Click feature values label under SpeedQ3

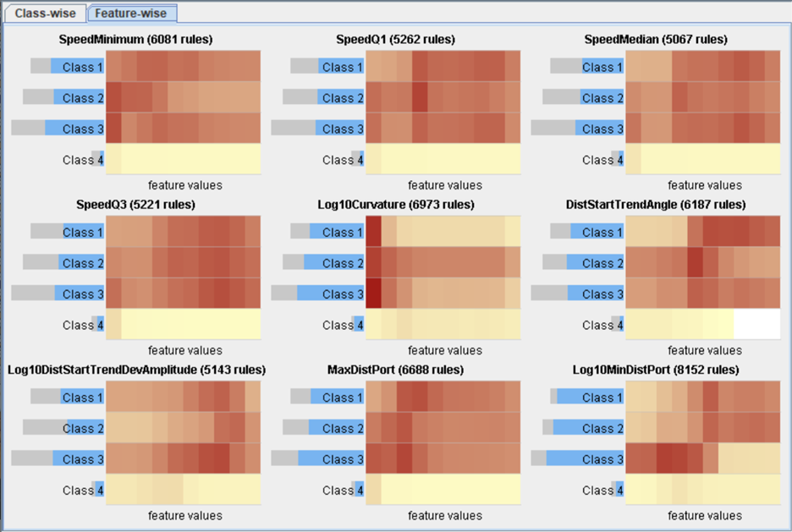[184, 350]
